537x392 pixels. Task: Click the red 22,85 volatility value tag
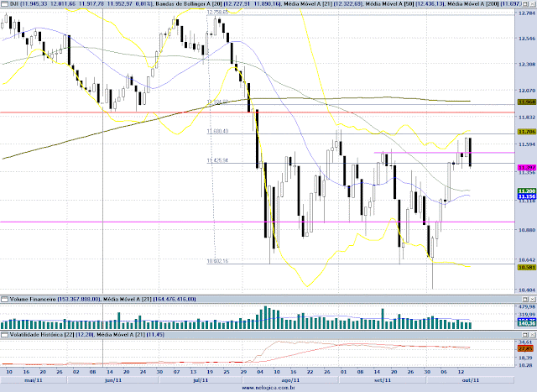[x=527, y=349]
